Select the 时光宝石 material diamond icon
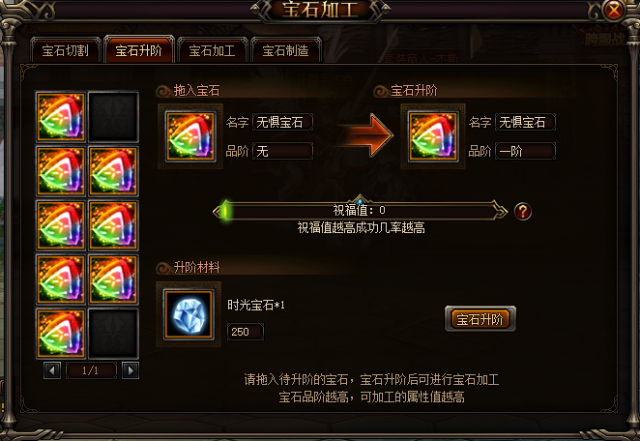The height and width of the screenshot is (441, 640). point(188,314)
